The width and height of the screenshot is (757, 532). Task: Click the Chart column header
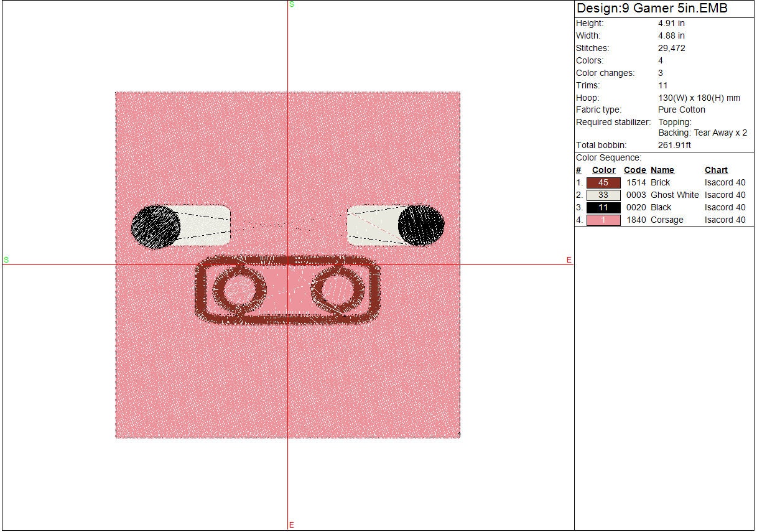(716, 170)
